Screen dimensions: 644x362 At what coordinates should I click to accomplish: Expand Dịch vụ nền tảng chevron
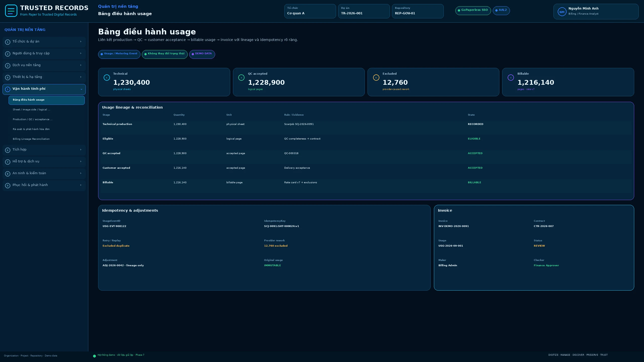pos(81,65)
